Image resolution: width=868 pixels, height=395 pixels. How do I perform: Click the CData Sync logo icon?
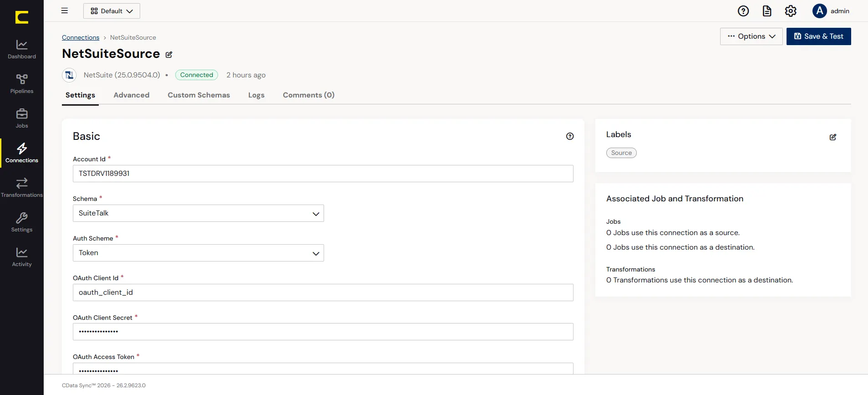tap(21, 17)
